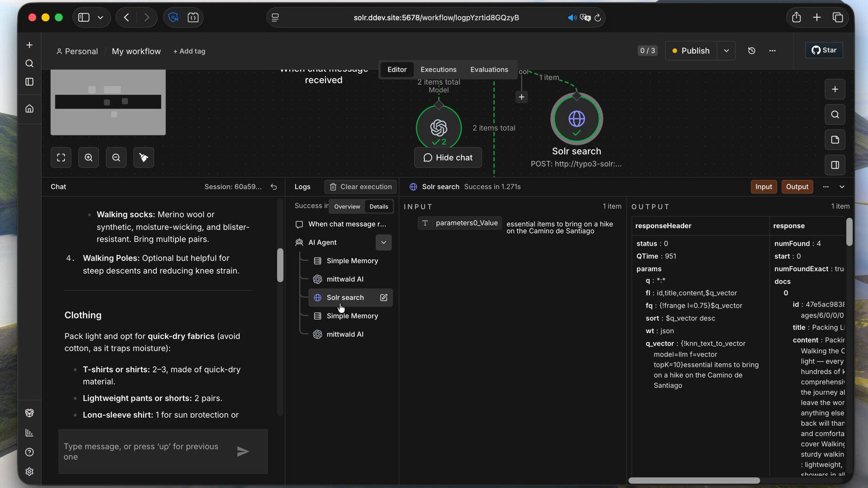Add a node with canvas plus button
Viewport: 868px width, 488px height.
[835, 89]
